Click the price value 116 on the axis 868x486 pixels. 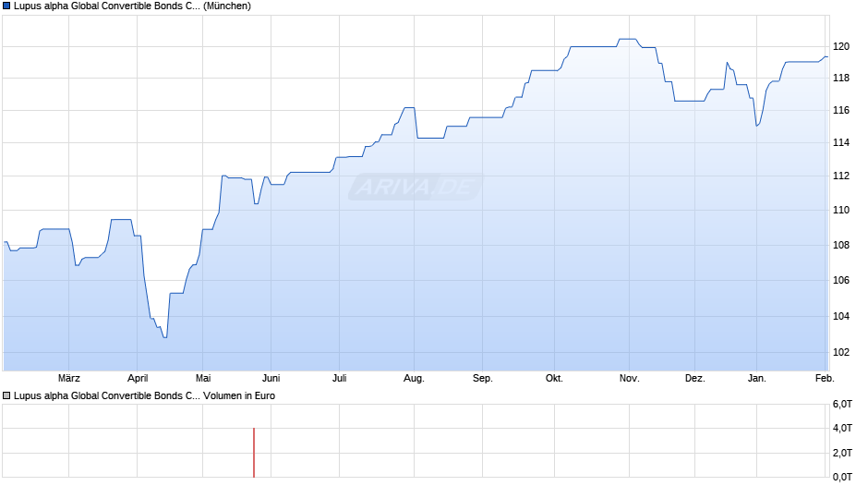(x=841, y=110)
